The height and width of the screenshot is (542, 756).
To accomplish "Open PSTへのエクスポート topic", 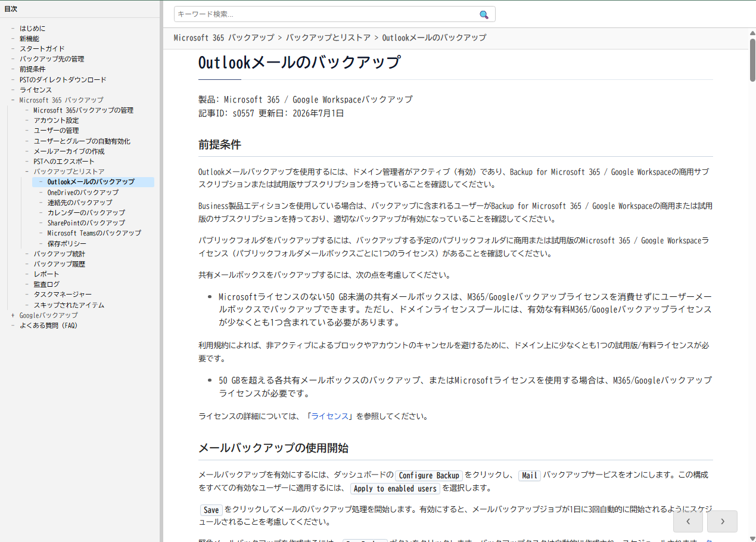I will [64, 162].
